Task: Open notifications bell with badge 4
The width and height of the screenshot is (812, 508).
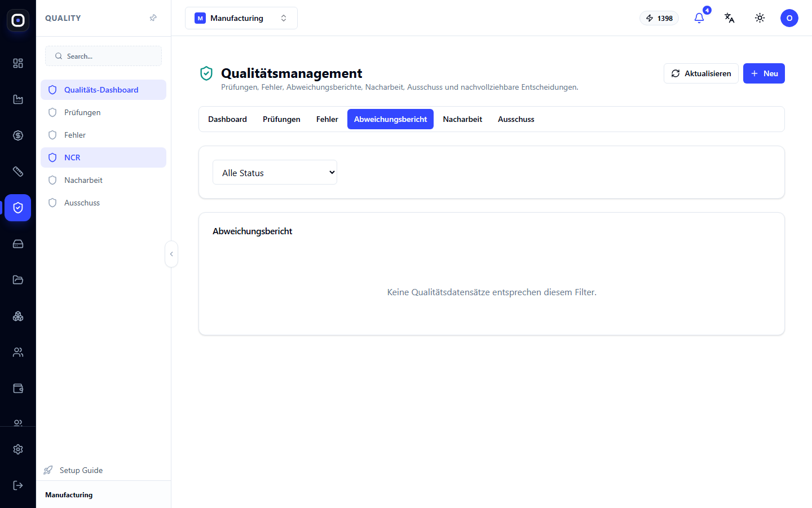Action: pyautogui.click(x=699, y=18)
